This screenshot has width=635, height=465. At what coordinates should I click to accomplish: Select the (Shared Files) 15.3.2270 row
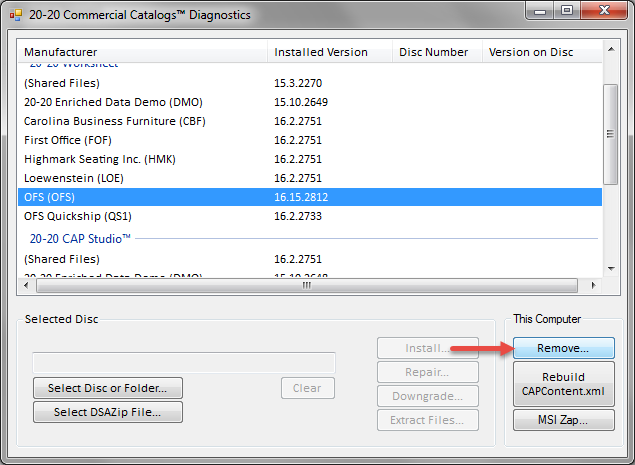[310, 83]
